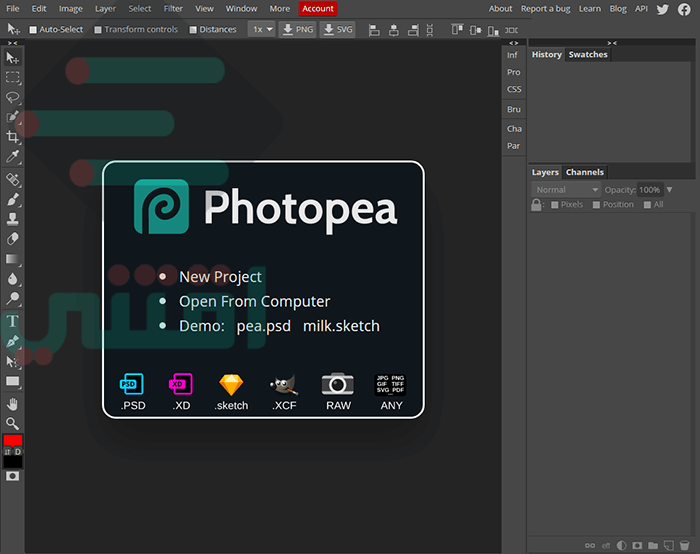700x554 pixels.
Task: Select the Pen tool
Action: [12, 342]
